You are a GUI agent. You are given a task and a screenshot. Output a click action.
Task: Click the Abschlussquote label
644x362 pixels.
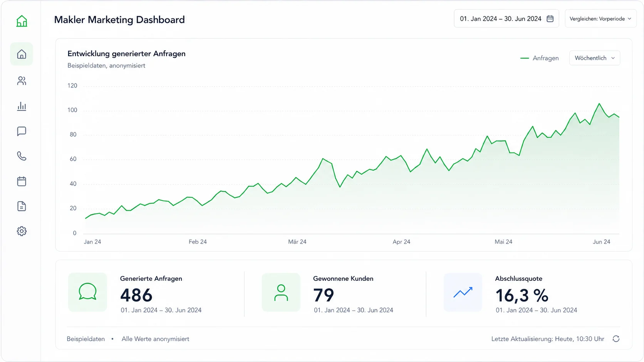[x=518, y=279]
